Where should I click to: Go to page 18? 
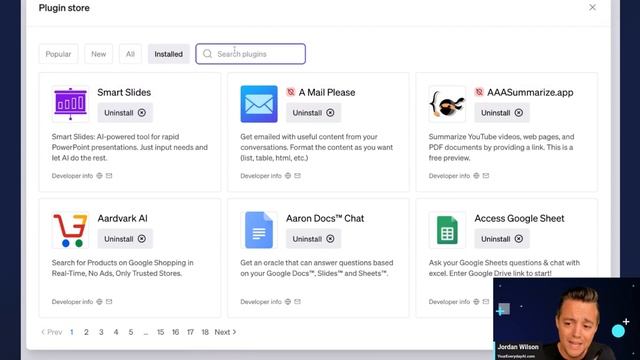pyautogui.click(x=205, y=332)
